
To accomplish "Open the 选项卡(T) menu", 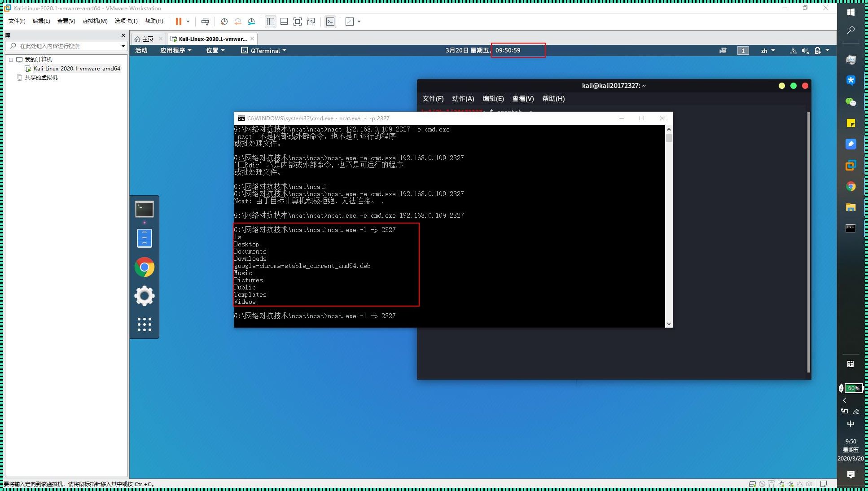I will [x=126, y=21].
